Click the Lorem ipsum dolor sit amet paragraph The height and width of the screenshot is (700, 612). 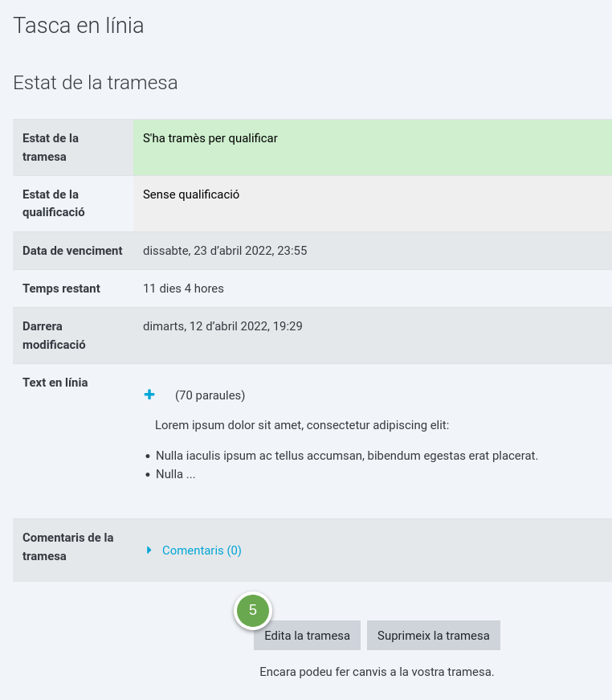tap(302, 425)
